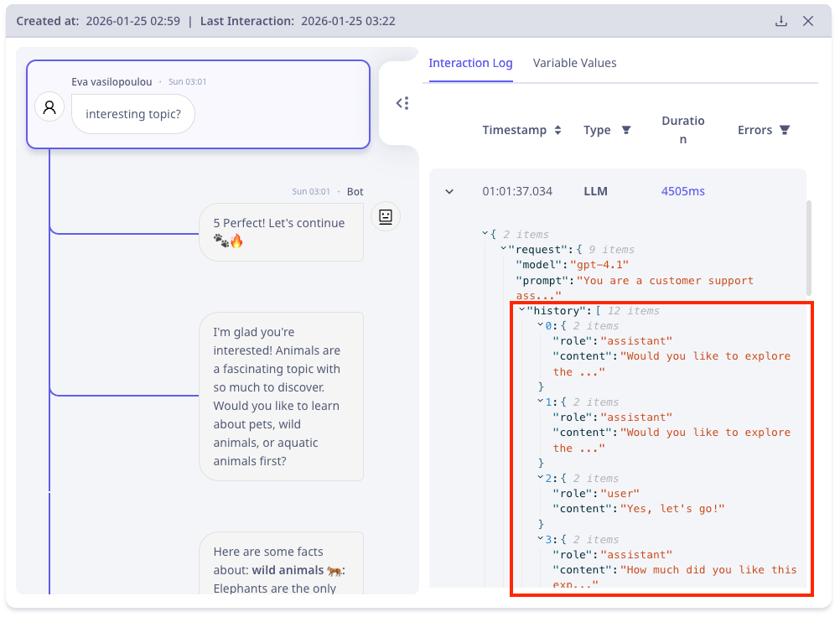Screen dimensions: 840x617
Task: Select the Interaction Log tab
Action: pos(470,63)
